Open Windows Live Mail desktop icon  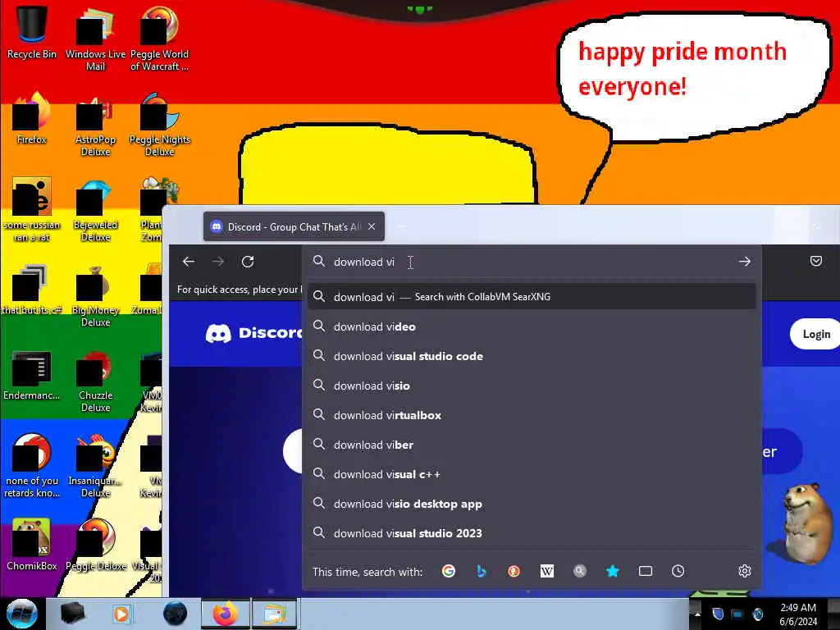coord(95,39)
